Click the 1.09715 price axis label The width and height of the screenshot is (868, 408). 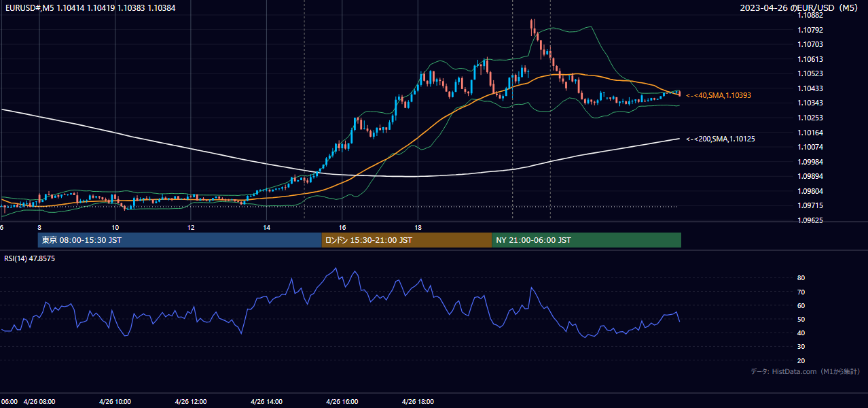[810, 205]
